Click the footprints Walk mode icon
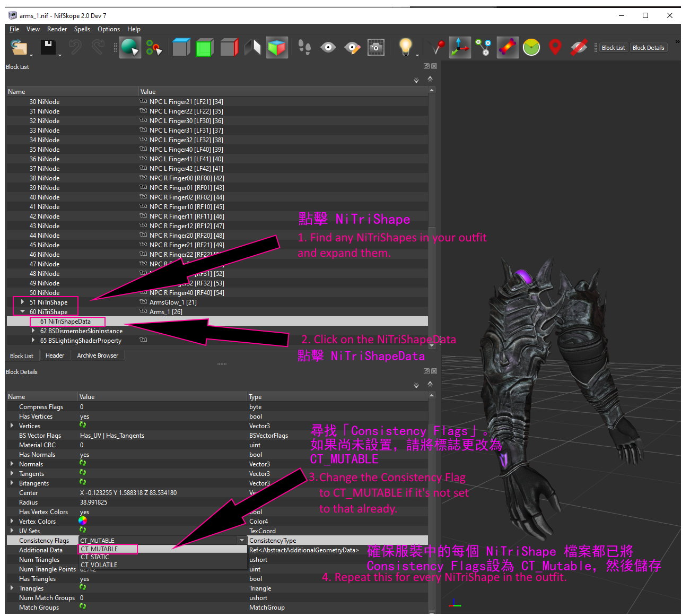699x616 pixels. [x=304, y=48]
